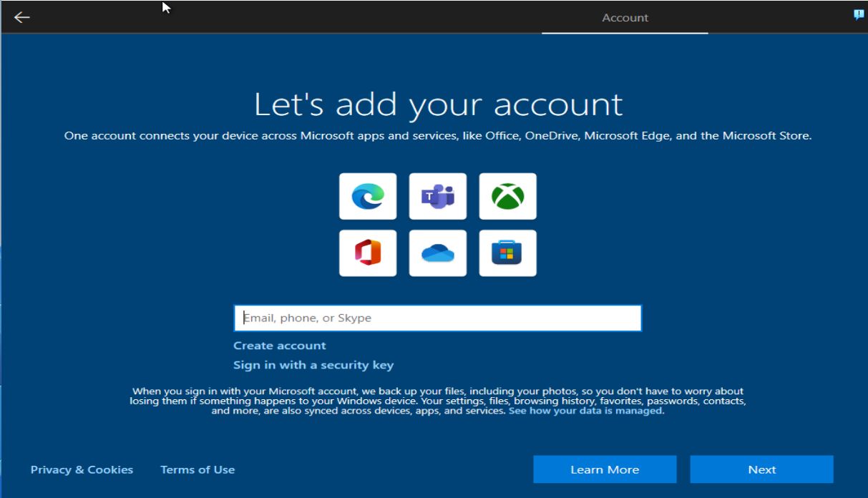Click the Create account link
Image resolution: width=868 pixels, height=498 pixels.
pos(279,346)
